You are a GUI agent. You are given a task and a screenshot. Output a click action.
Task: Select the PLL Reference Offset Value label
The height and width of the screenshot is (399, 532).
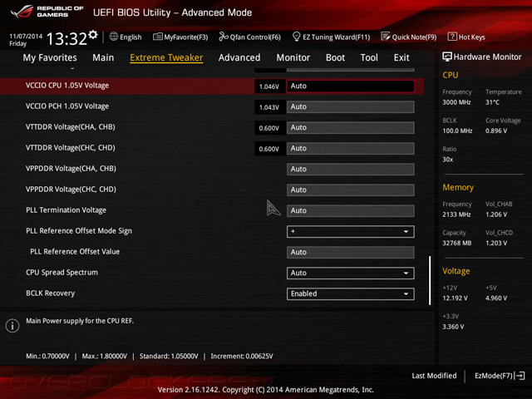click(75, 252)
